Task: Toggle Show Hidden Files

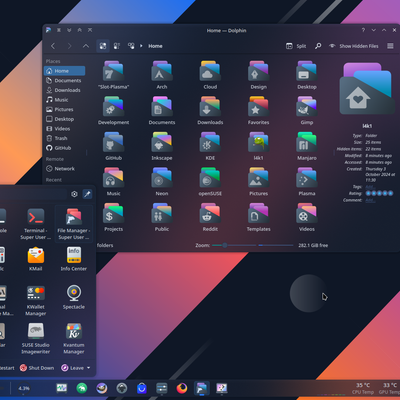Action: (354, 46)
